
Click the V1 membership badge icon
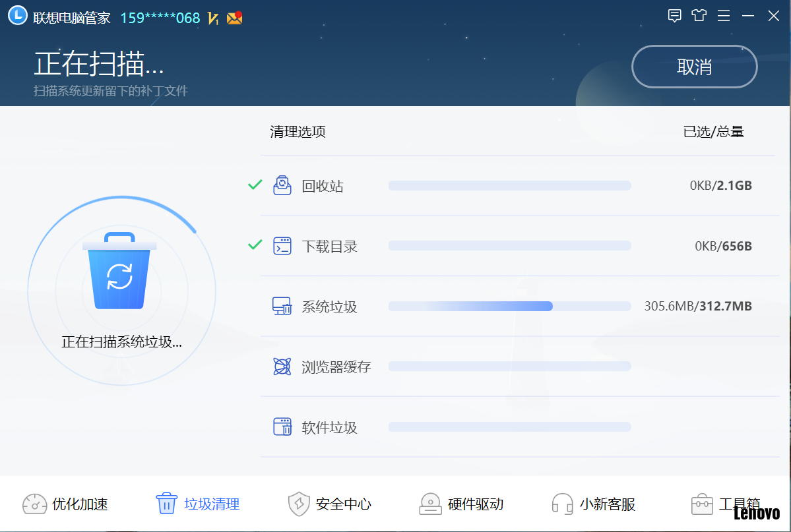pos(212,18)
